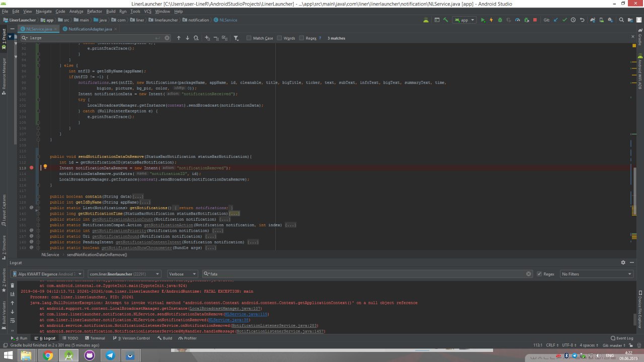Open the app run configuration dropdown

pyautogui.click(x=463, y=20)
